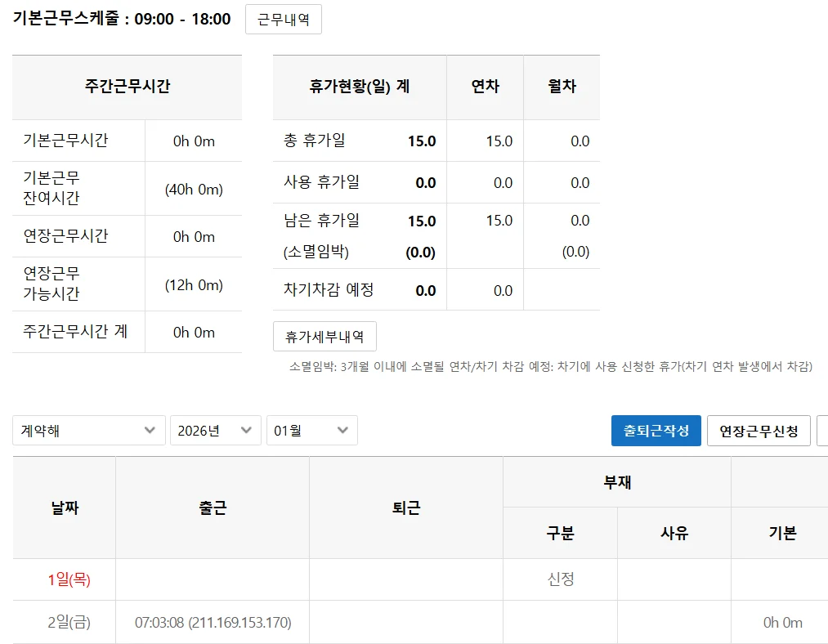Click the 구분 column header
This screenshot has height=644, width=828.
click(560, 533)
